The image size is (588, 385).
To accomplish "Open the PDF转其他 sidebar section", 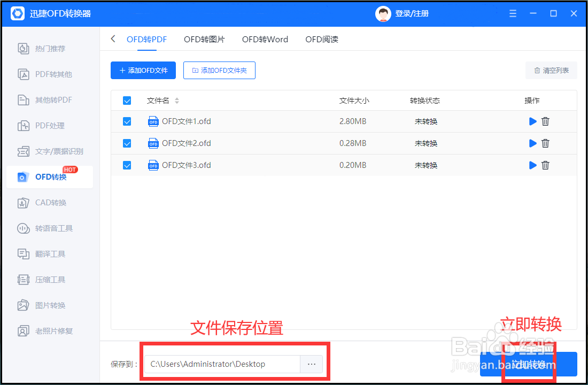I will (45, 74).
